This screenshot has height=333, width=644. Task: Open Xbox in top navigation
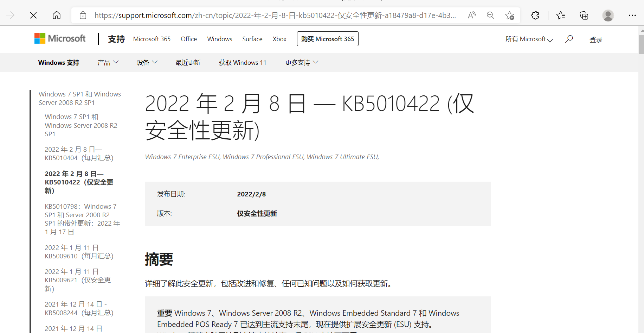coord(279,39)
